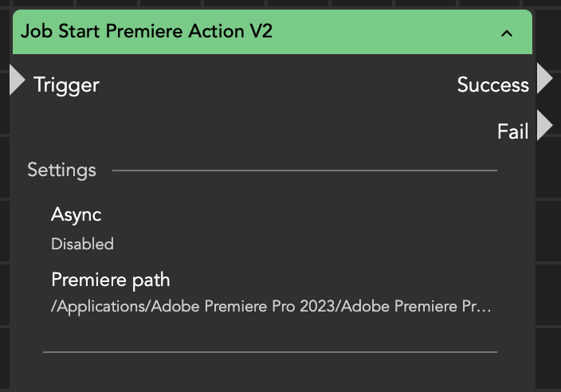Click the Trigger label text
This screenshot has height=392, width=561.
66,84
